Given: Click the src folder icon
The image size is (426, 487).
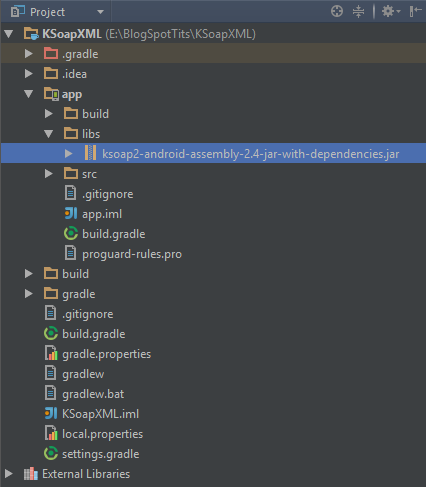Looking at the screenshot, I should [71, 173].
